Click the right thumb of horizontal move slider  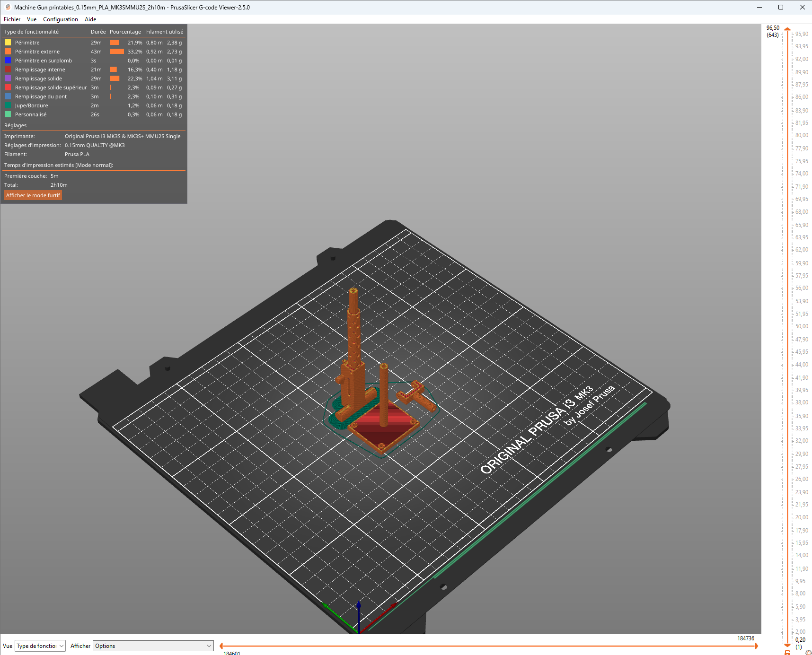(x=756, y=646)
